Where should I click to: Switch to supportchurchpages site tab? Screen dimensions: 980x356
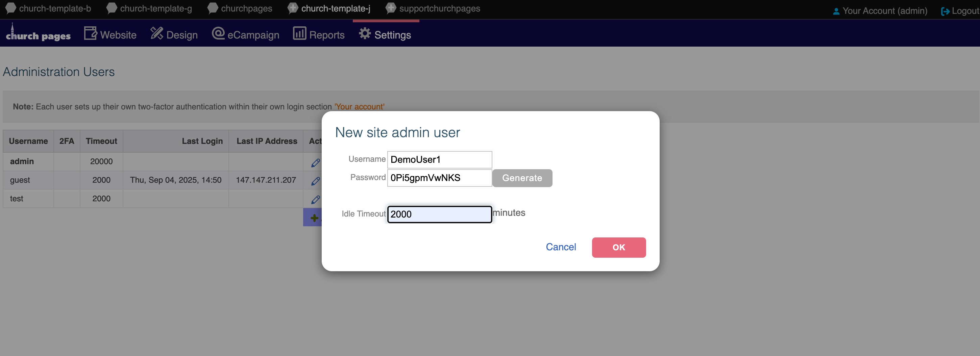pyautogui.click(x=433, y=8)
